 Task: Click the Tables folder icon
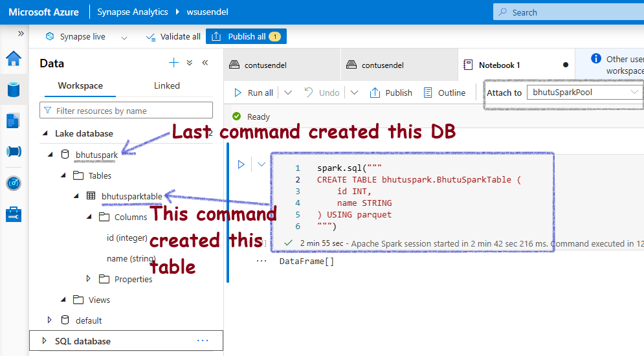tap(78, 175)
